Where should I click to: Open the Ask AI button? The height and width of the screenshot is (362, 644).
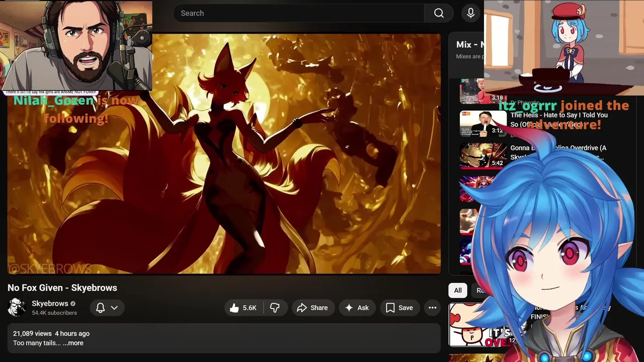[357, 308]
